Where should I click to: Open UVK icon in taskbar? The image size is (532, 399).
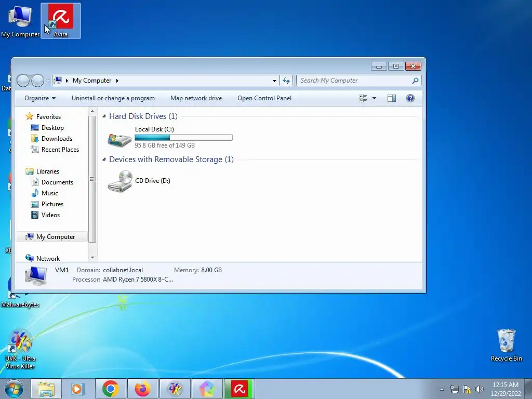175,389
